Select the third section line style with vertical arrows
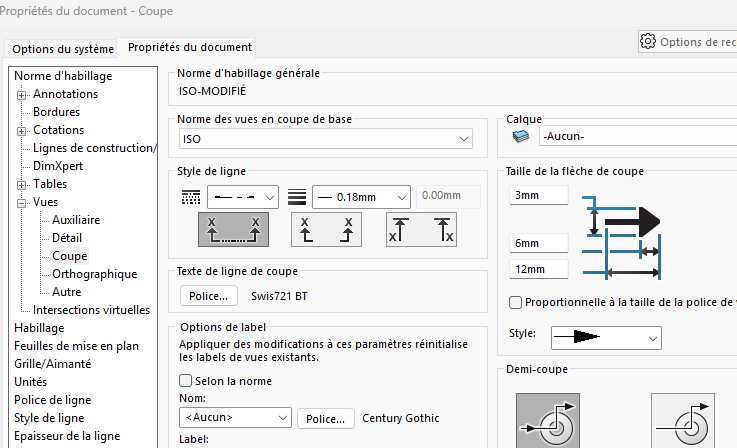The width and height of the screenshot is (737, 448). pos(421,230)
